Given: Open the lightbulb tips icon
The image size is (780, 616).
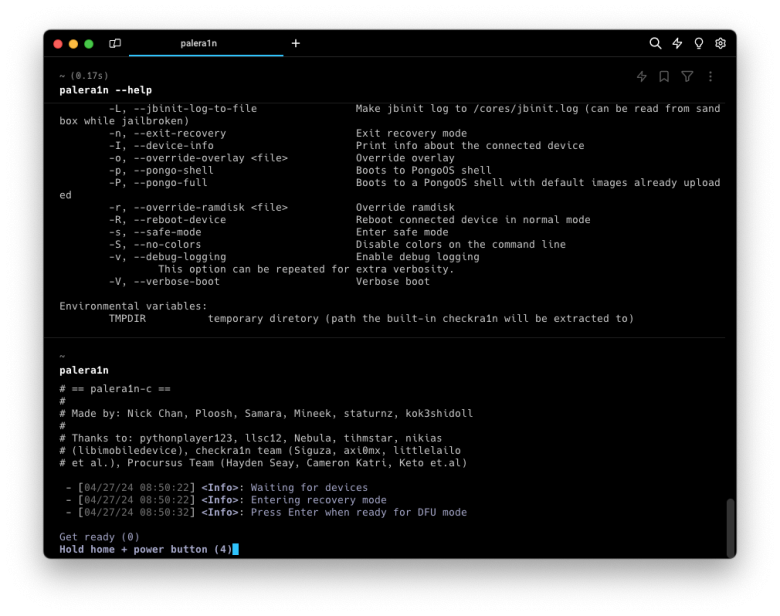Looking at the screenshot, I should tap(699, 43).
